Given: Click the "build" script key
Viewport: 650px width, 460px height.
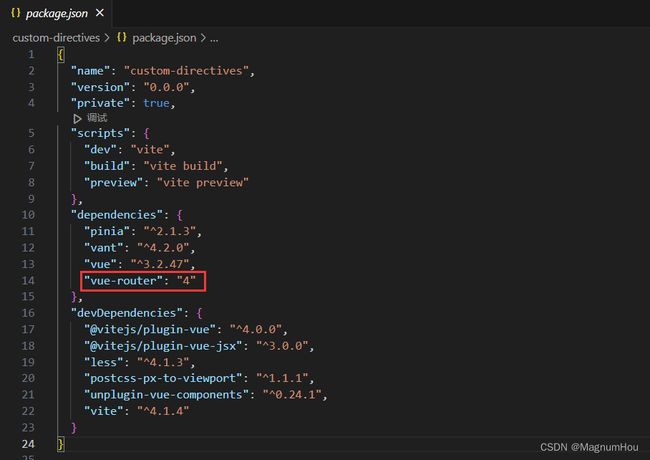Looking at the screenshot, I should pos(107,166).
